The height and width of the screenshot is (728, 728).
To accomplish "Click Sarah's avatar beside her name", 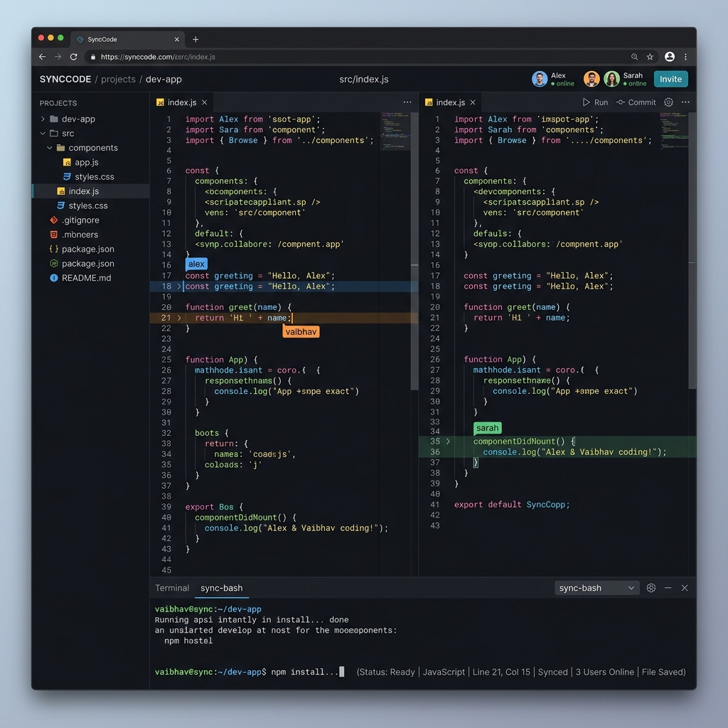I will [x=611, y=79].
